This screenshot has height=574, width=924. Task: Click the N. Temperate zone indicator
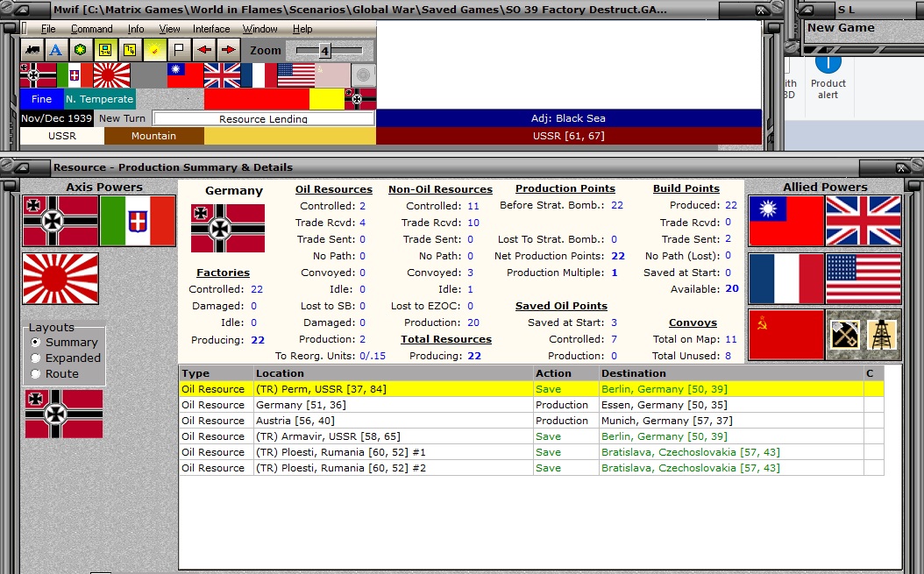[x=100, y=99]
